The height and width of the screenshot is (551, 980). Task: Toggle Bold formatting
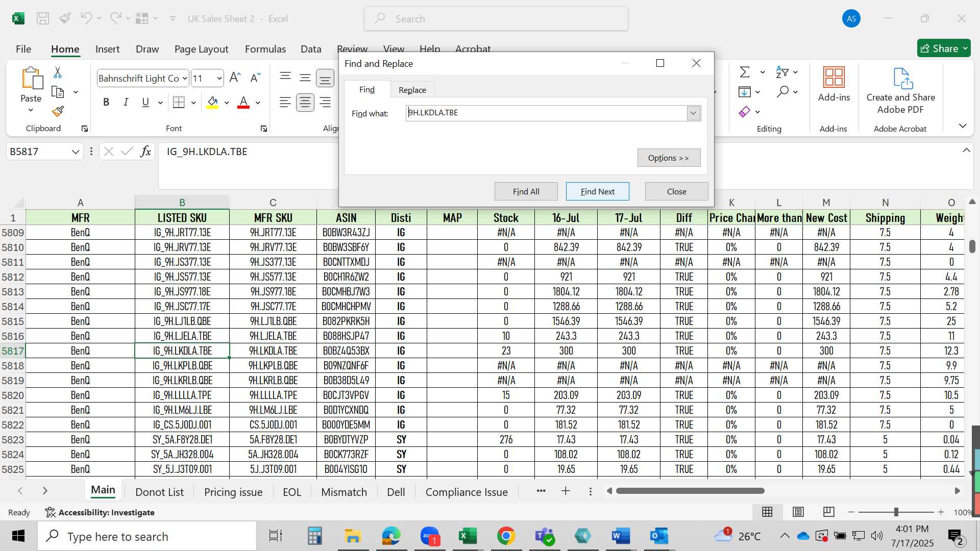pyautogui.click(x=106, y=103)
